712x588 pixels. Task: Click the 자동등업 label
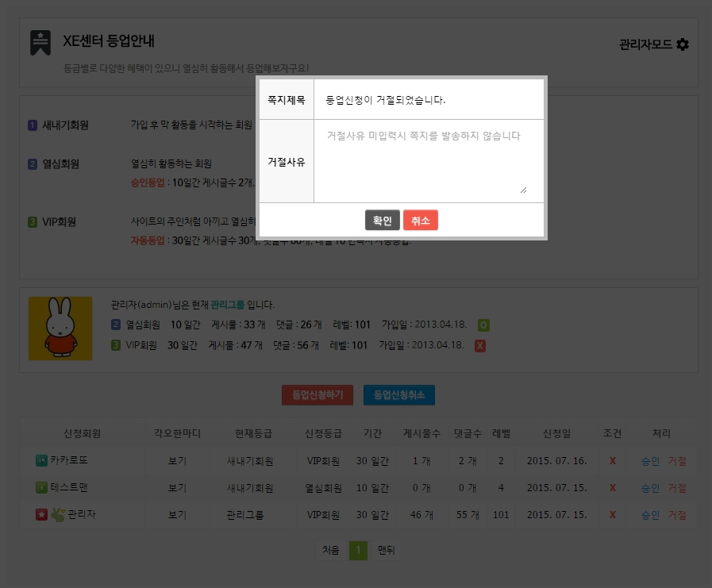tap(148, 240)
